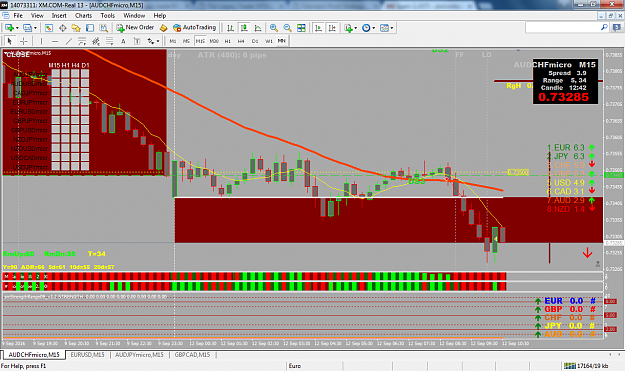Zoom out on the chart
The width and height of the screenshot is (625, 371).
click(287, 28)
